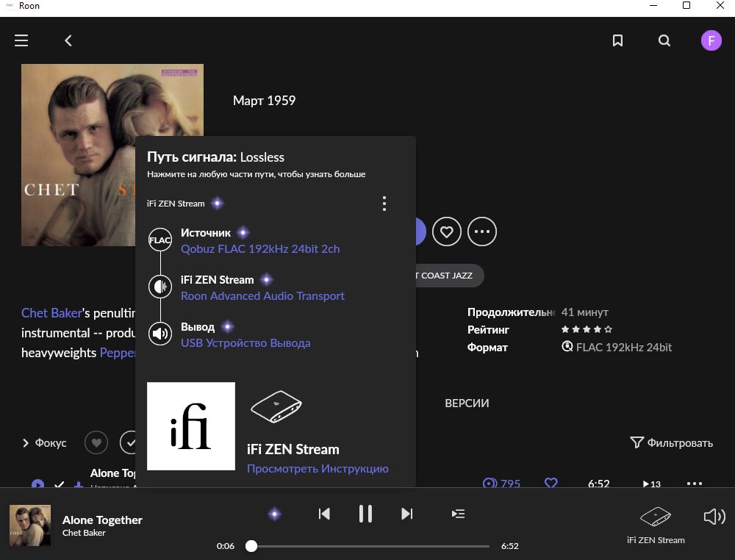Click Просмотреть Инструкцию link
This screenshot has width=735, height=560.
(318, 469)
